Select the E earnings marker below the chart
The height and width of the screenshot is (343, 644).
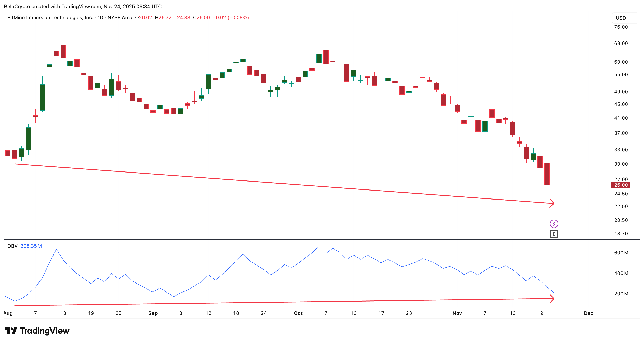tap(554, 234)
